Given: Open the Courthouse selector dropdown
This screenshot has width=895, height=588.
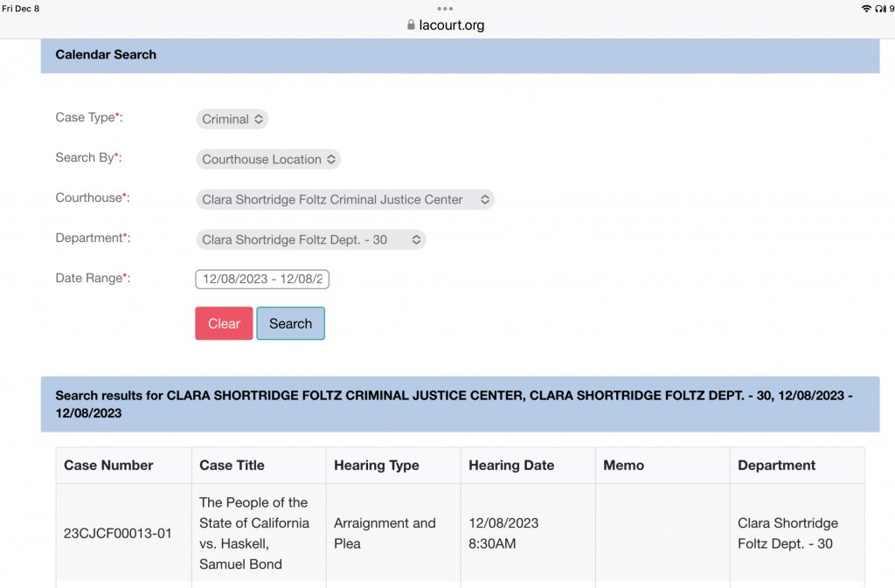Looking at the screenshot, I should [344, 200].
